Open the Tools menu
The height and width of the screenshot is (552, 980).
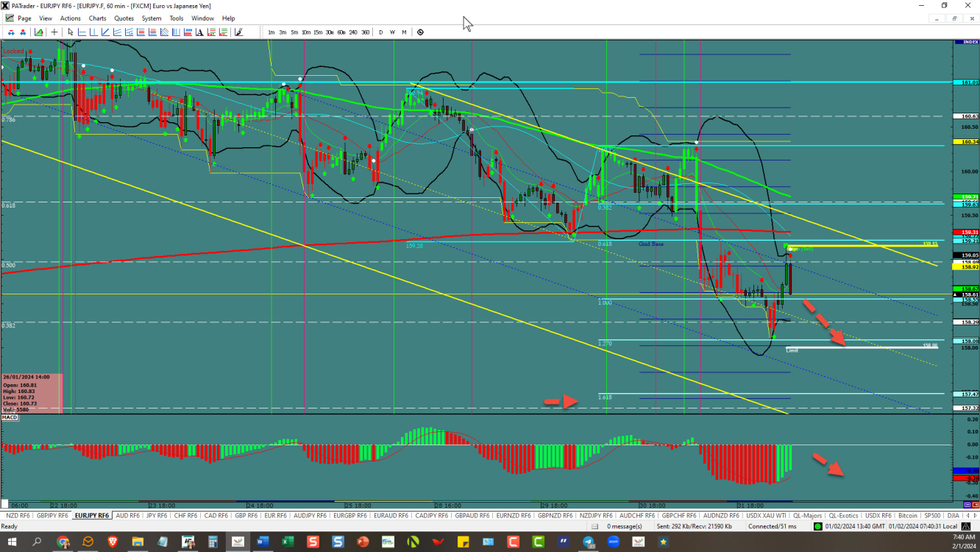click(x=177, y=18)
